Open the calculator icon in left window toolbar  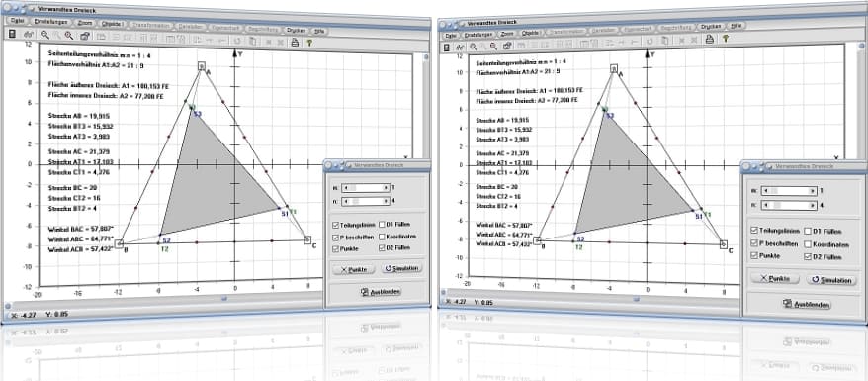(12, 35)
